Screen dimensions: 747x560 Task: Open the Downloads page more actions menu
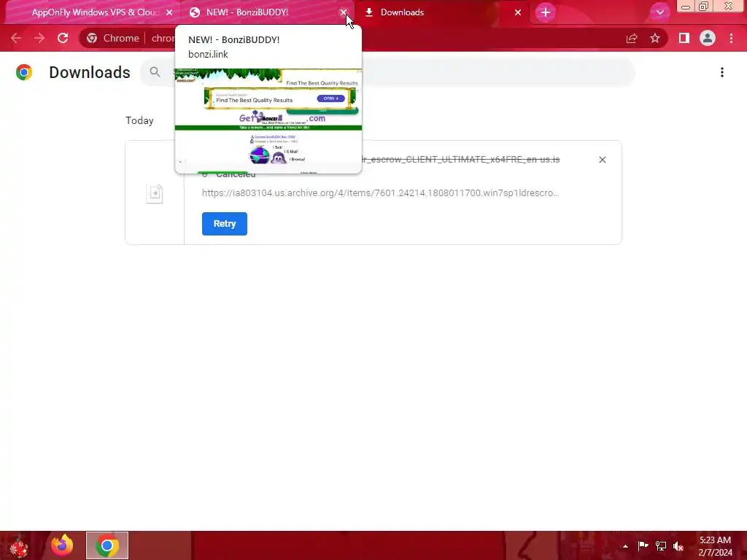point(722,72)
